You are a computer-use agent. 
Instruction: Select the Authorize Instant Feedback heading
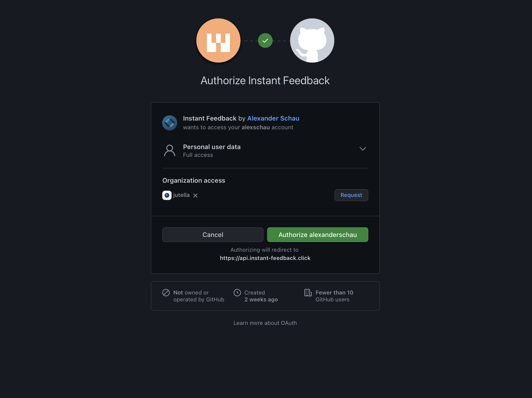point(265,80)
